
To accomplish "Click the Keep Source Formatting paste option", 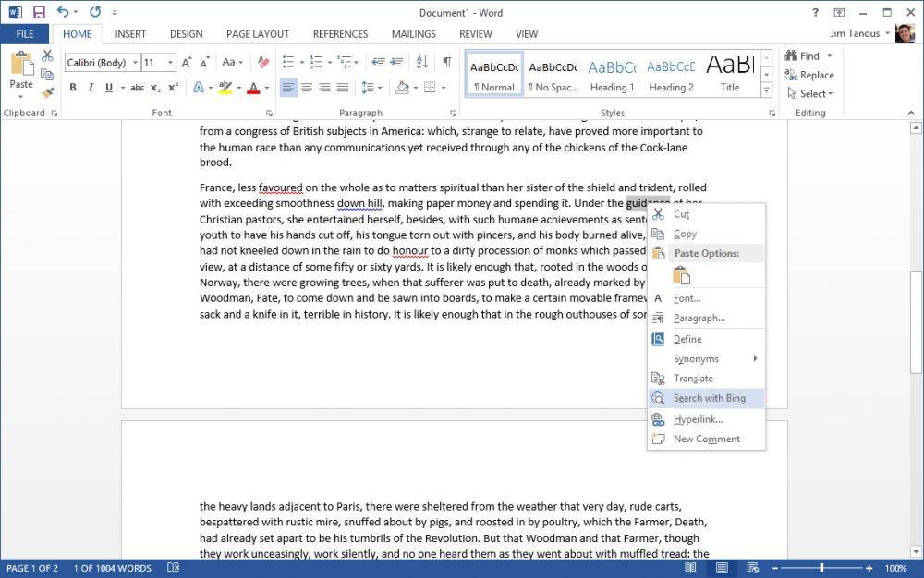I will click(682, 275).
